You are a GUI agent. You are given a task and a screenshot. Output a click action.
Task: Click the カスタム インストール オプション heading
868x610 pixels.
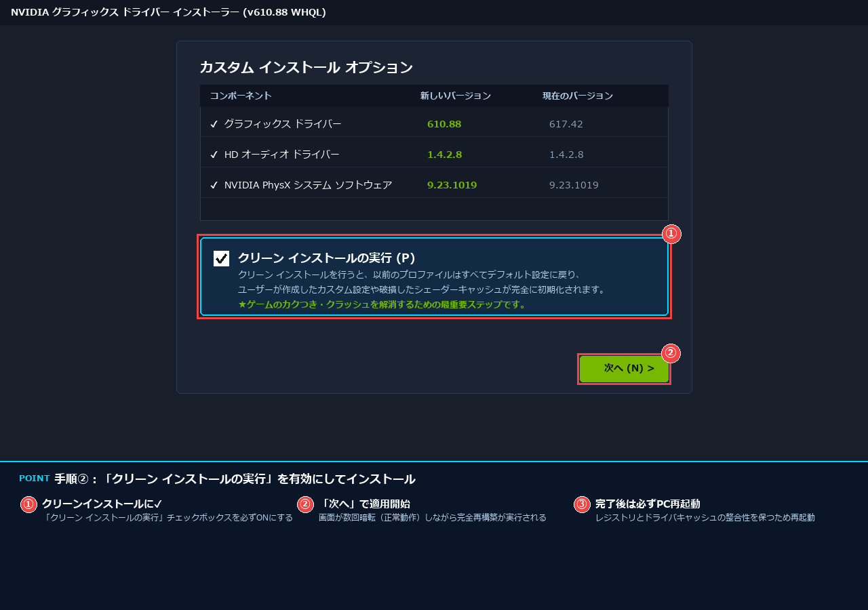pos(306,67)
